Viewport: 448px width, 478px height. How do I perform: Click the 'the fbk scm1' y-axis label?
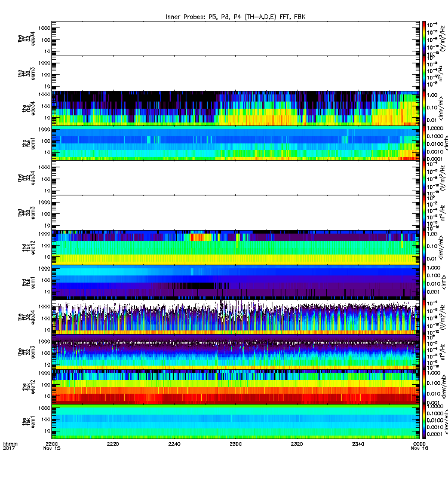(x=29, y=422)
